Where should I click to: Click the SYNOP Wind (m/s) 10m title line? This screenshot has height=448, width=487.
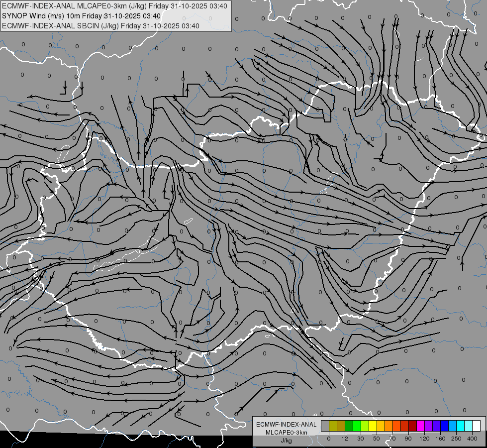(x=82, y=16)
